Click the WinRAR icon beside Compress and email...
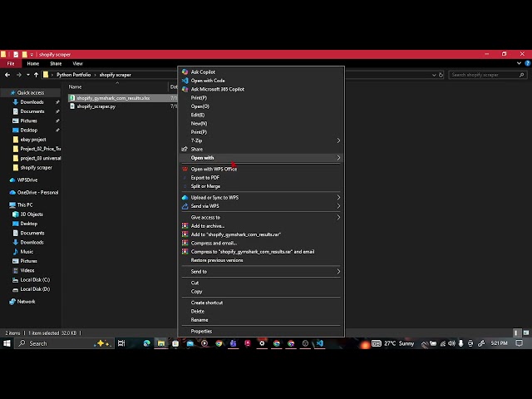The height and width of the screenshot is (399, 532). [x=185, y=243]
